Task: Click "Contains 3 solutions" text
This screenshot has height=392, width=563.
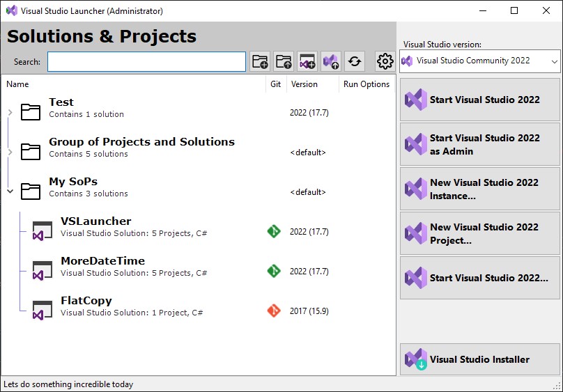Action: point(88,194)
